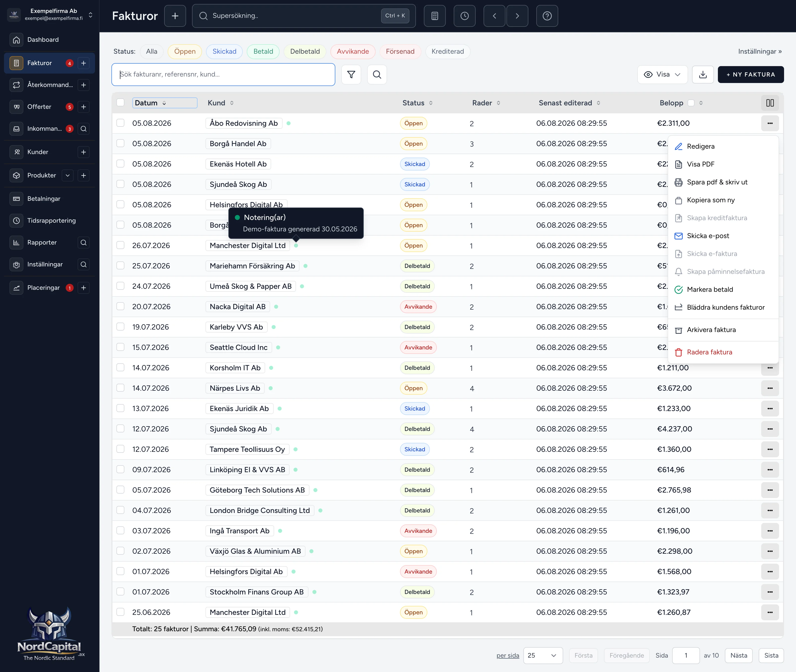Open the per sida 25 dropdown
796x672 pixels.
[543, 655]
